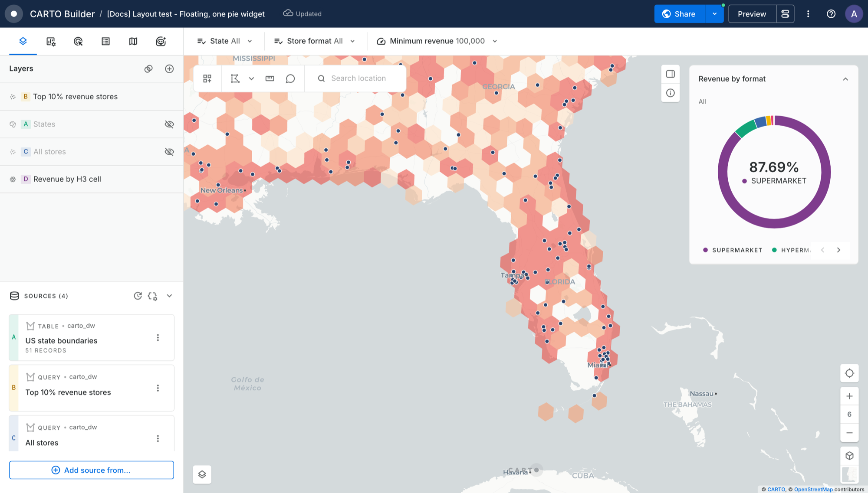Open the Layers tab icon
Image resolution: width=868 pixels, height=493 pixels.
coord(23,41)
